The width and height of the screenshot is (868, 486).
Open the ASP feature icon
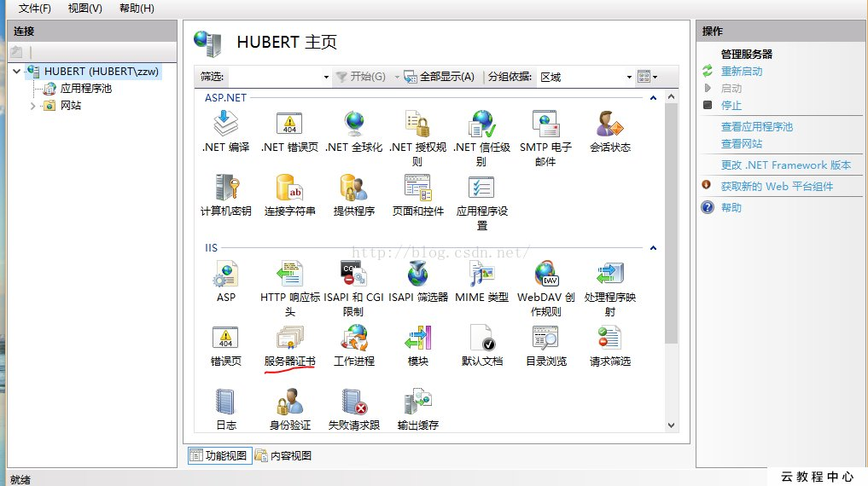click(x=226, y=274)
